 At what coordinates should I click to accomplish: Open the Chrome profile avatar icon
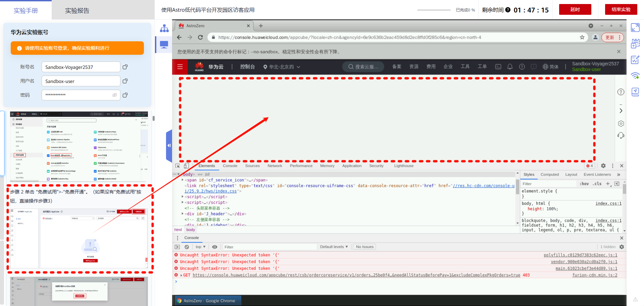point(595,37)
